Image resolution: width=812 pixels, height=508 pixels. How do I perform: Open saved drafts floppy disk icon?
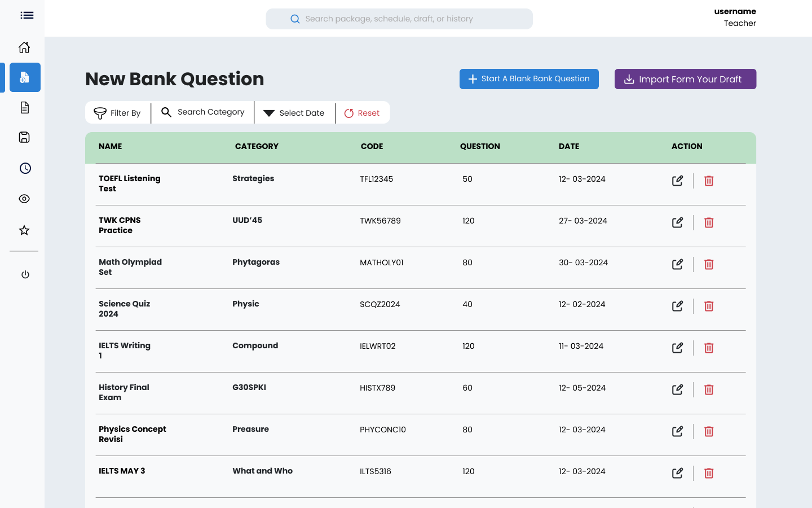tap(24, 137)
